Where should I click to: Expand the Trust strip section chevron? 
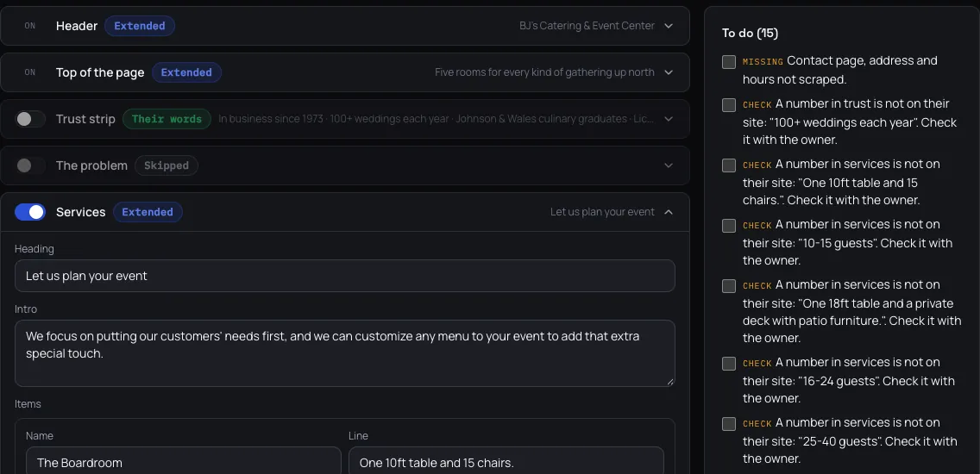coord(669,119)
